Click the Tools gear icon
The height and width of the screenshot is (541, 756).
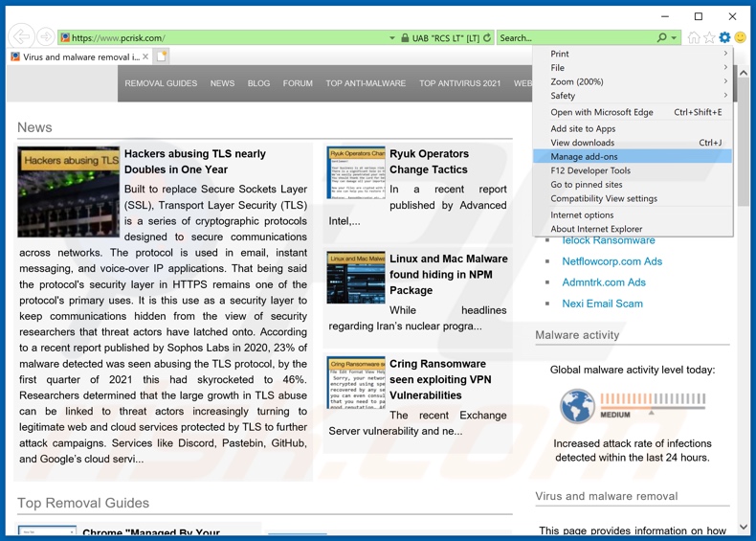(x=724, y=38)
